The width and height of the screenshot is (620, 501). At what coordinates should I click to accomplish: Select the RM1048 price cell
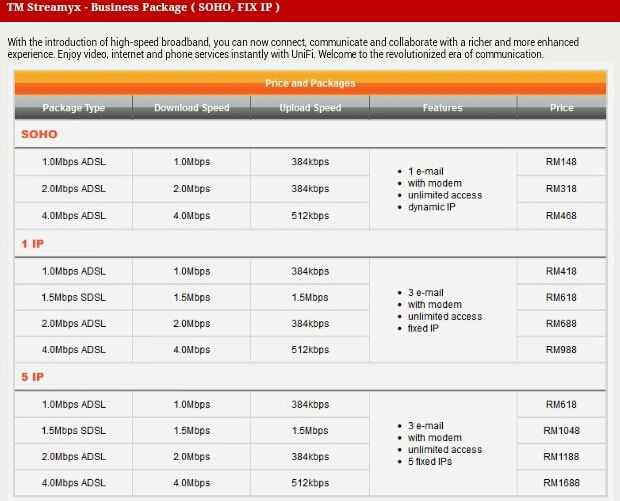561,430
